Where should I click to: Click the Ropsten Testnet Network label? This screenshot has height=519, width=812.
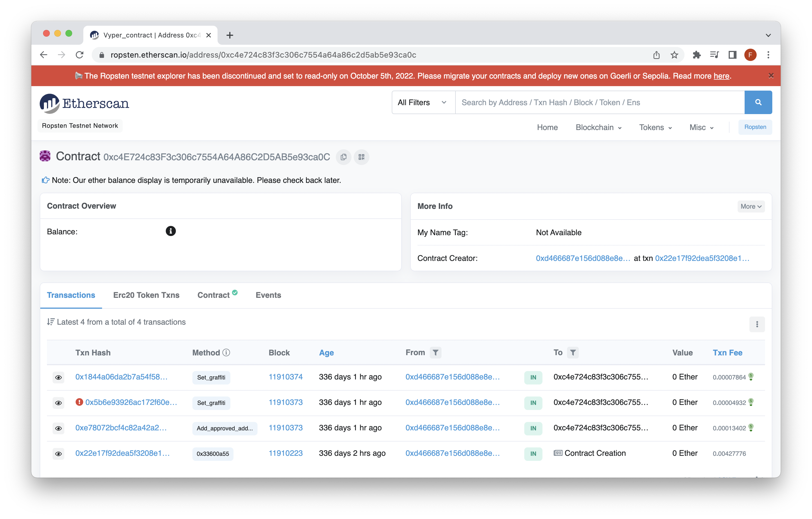point(80,126)
